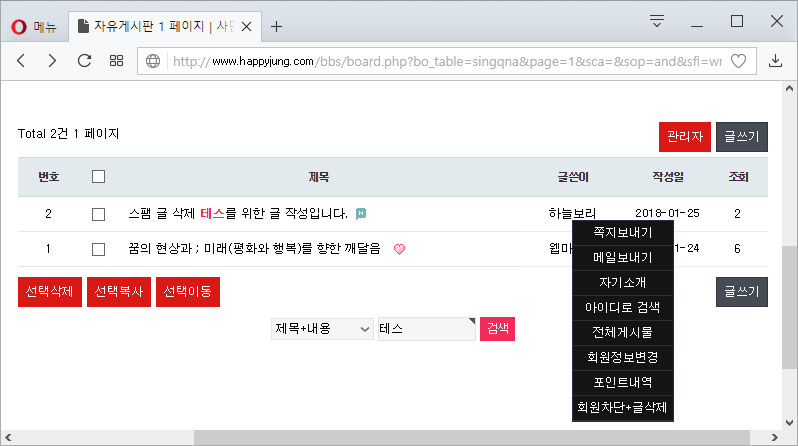Screen dimensions: 798x446
Task: Click the search text field containing 테스
Action: pyautogui.click(x=426, y=329)
